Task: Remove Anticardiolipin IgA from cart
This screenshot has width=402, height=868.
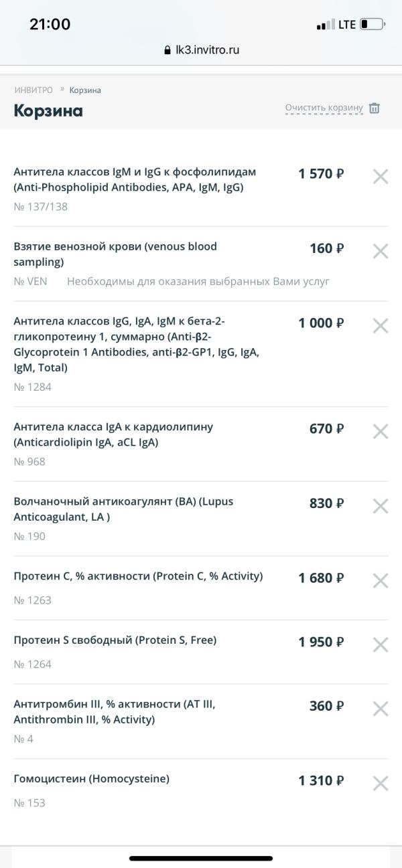Action: pyautogui.click(x=381, y=432)
